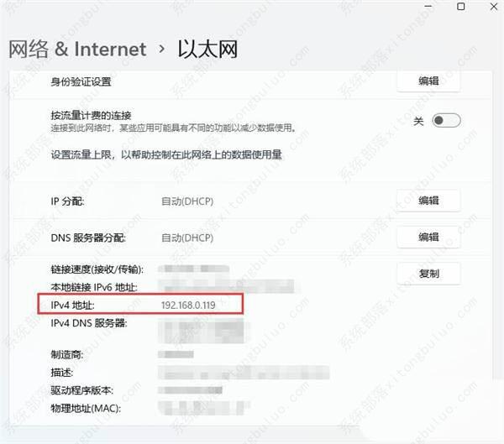Image resolution: width=504 pixels, height=444 pixels.
Task: Select the 以太网 page title
Action: [207, 50]
